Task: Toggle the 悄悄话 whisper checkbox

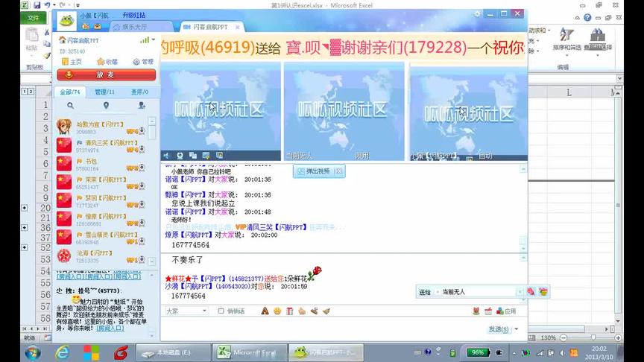Action: point(221,311)
